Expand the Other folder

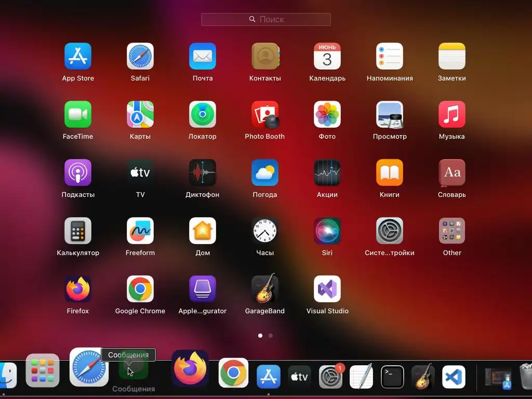pyautogui.click(x=452, y=231)
